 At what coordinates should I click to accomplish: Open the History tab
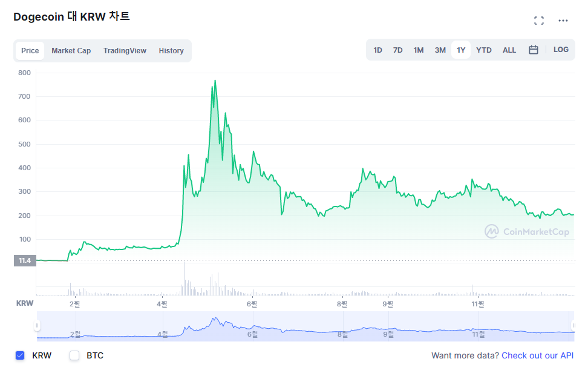[x=171, y=51]
